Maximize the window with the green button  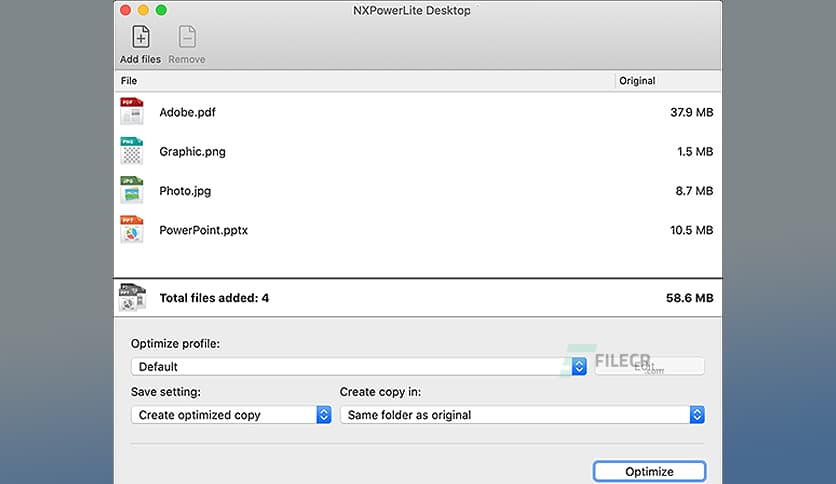pyautogui.click(x=161, y=10)
